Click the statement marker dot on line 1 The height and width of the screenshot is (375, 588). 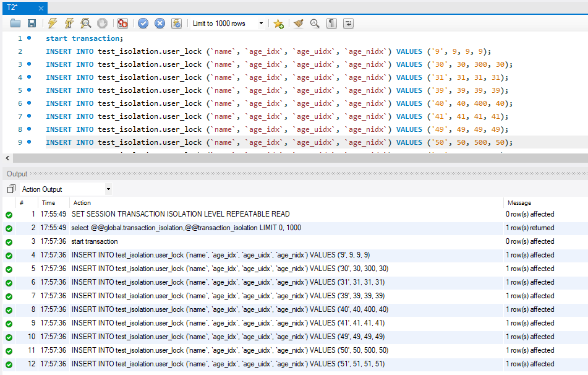tap(29, 38)
